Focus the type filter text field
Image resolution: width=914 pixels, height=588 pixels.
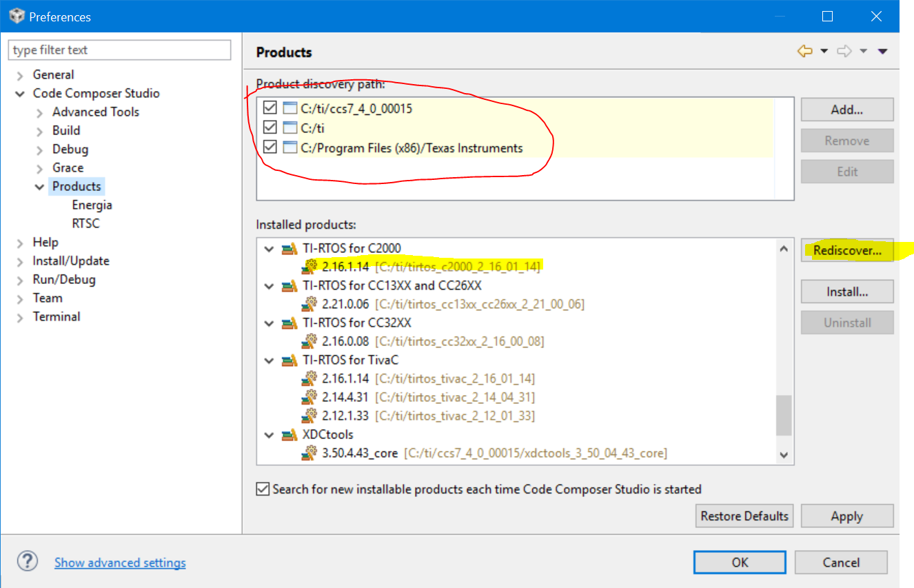pyautogui.click(x=120, y=50)
